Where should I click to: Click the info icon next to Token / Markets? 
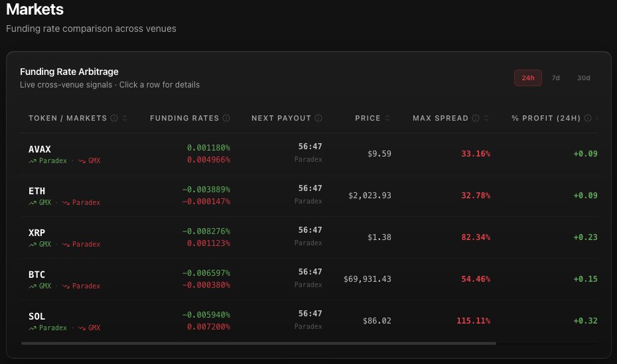tap(114, 118)
